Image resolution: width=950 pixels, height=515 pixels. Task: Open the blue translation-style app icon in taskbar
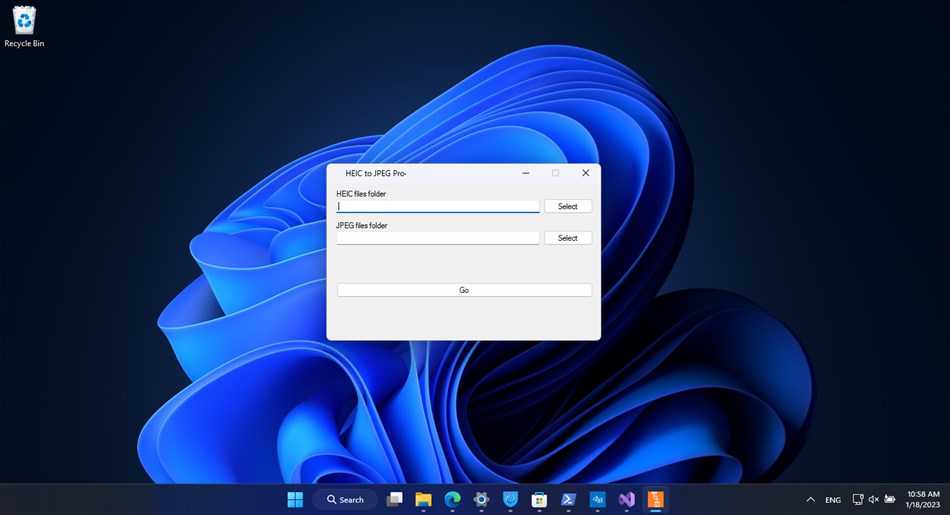597,499
